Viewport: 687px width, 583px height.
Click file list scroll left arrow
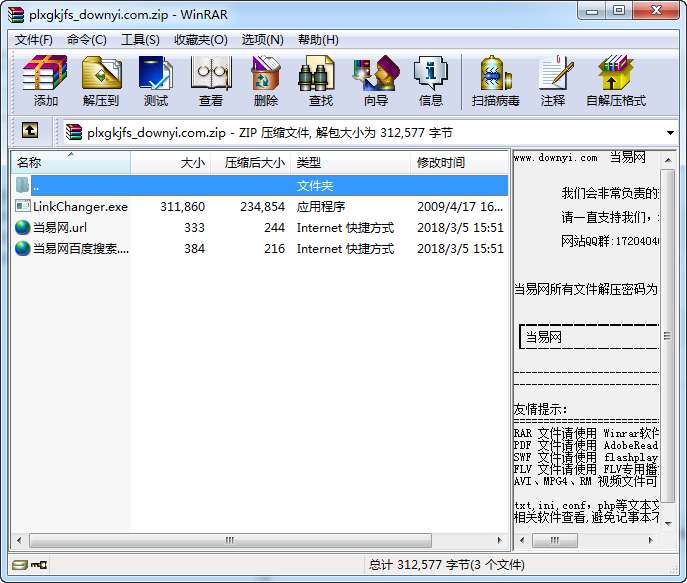point(19,540)
